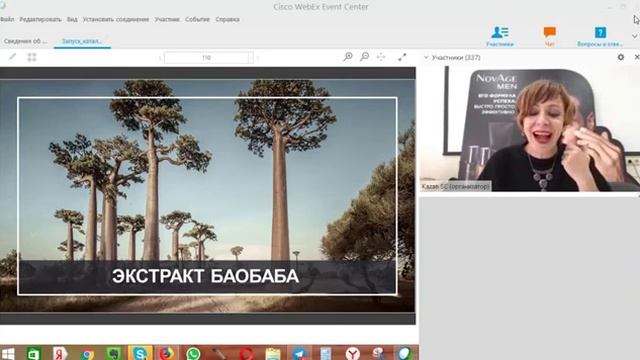Collapse the Участники (337) panel chevron

[x=426, y=58]
